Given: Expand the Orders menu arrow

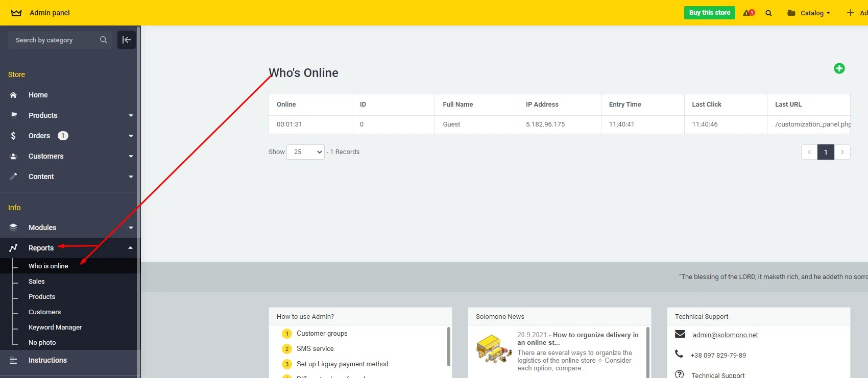Looking at the screenshot, I should (x=131, y=136).
